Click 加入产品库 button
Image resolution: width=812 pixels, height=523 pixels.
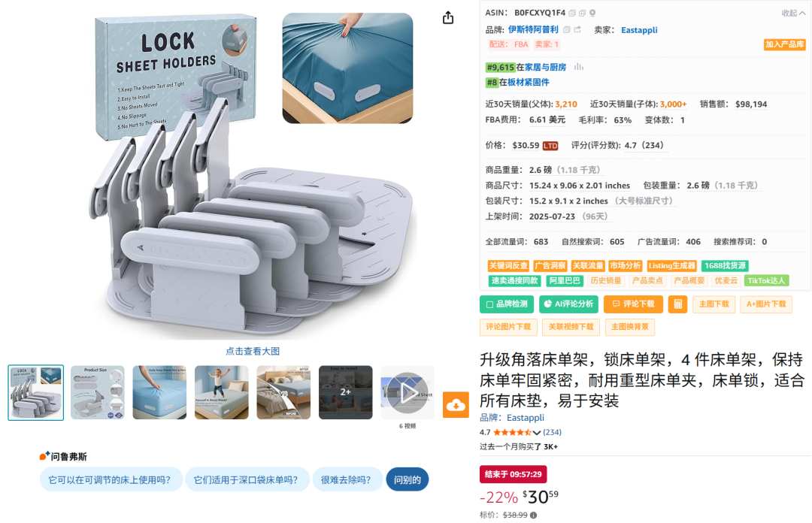point(784,44)
